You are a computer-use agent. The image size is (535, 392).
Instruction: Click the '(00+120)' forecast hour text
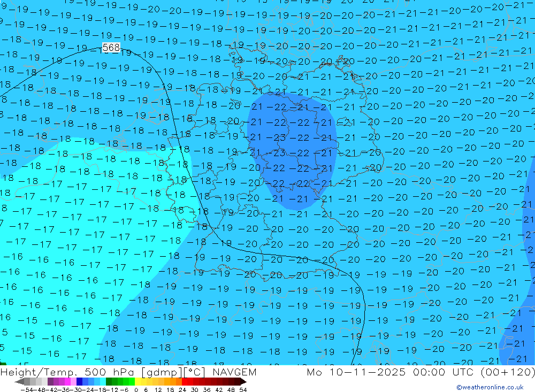(x=508, y=372)
